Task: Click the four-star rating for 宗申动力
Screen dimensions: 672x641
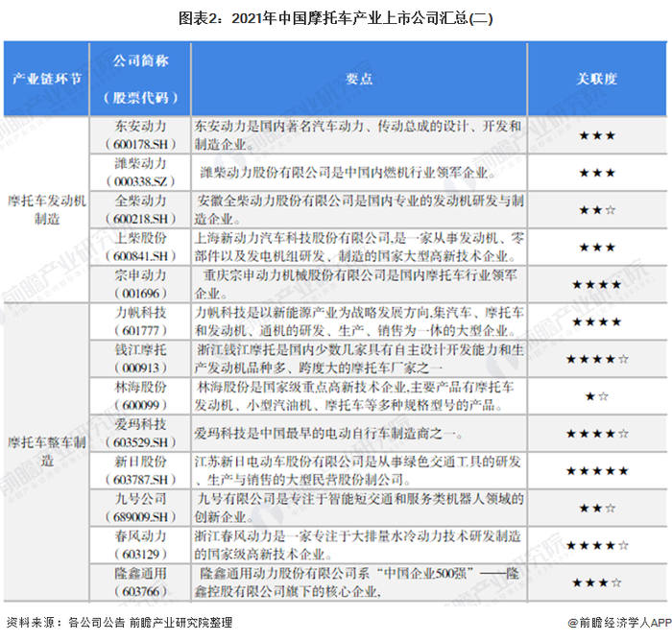Action: tap(597, 285)
